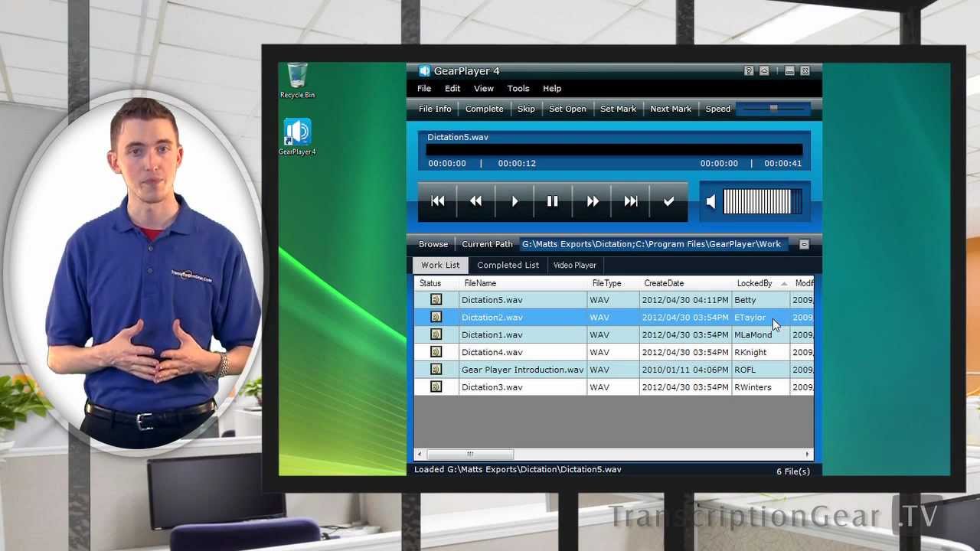Jump to previous file with skip-back button
This screenshot has height=551, width=980.
pos(438,201)
